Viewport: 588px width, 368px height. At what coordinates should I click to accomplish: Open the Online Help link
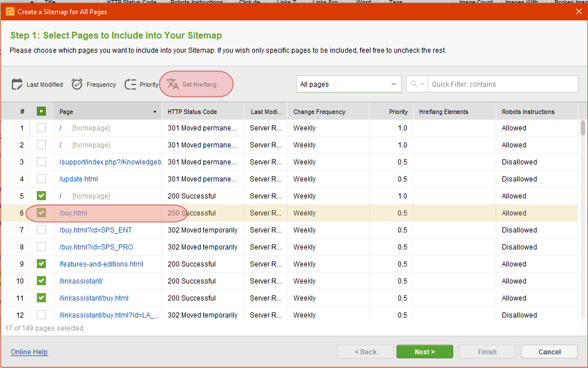tap(29, 352)
